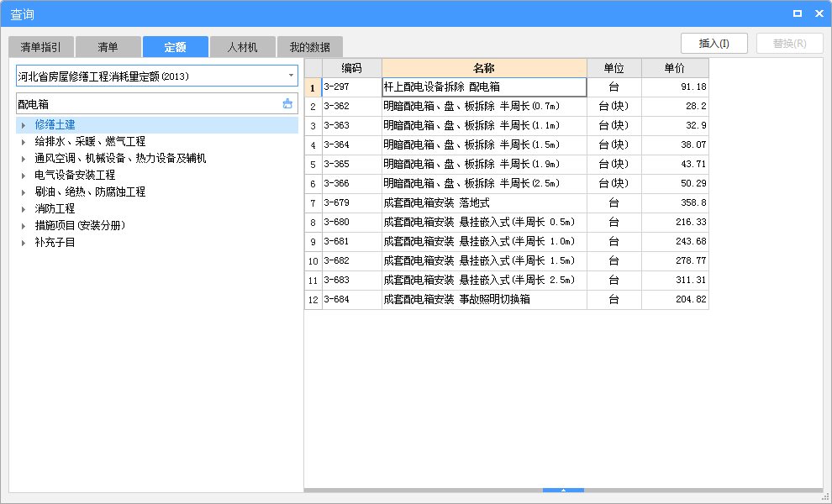Image resolution: width=832 pixels, height=504 pixels.
Task: Select 成套配电箱安装 事故照明切换箱 row
Action: coord(484,299)
